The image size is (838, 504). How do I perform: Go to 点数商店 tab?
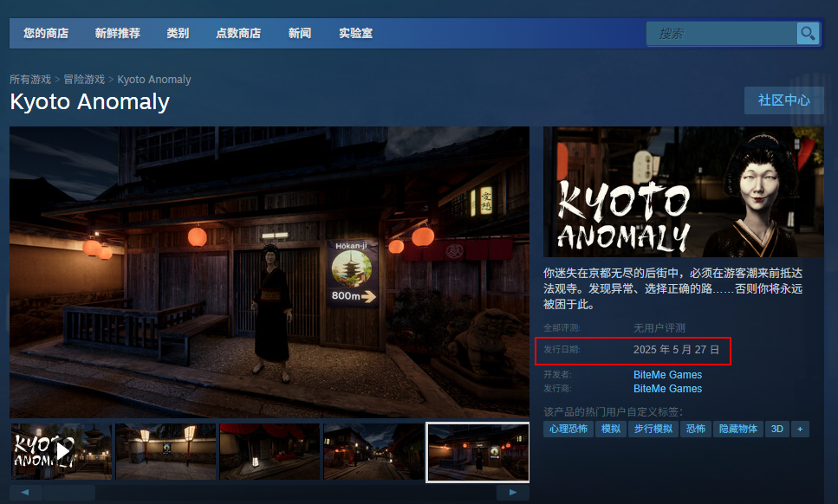click(238, 34)
